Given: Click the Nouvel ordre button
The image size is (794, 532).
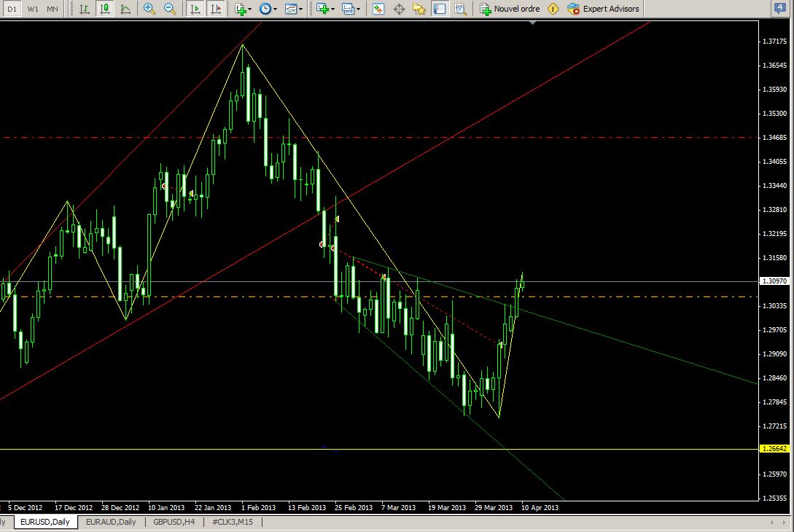Looking at the screenshot, I should tap(510, 9).
